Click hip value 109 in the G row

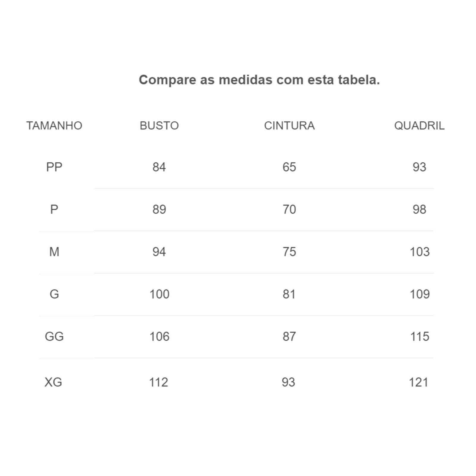(419, 294)
